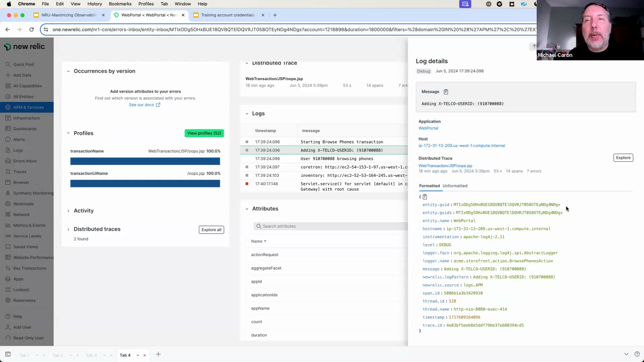The image size is (644, 362).
Task: Open Kubernetes in the sidebar
Action: coord(24,300)
